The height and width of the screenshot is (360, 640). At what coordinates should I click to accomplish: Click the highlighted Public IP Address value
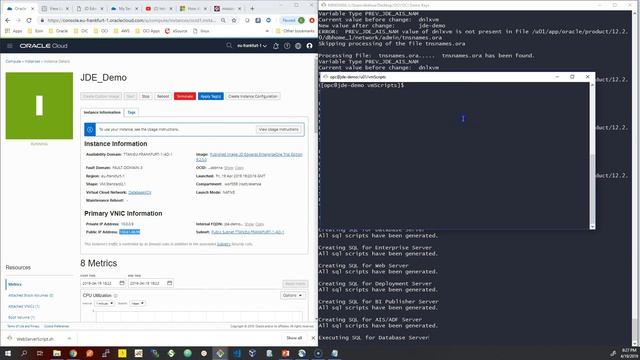click(129, 232)
